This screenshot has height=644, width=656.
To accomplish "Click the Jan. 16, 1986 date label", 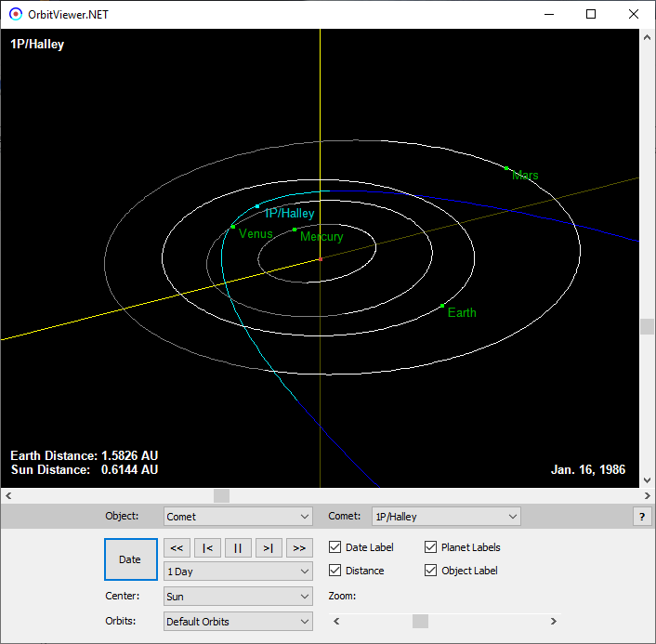I will coord(588,469).
